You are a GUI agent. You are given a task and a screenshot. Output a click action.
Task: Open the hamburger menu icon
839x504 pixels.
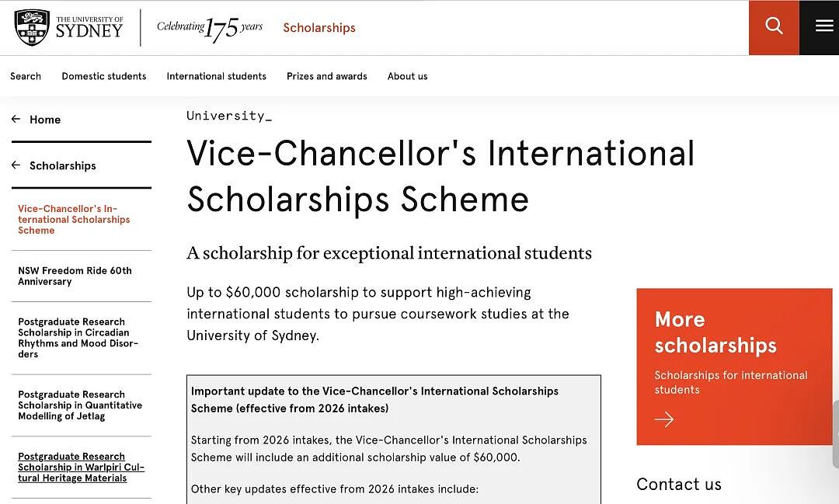[824, 26]
